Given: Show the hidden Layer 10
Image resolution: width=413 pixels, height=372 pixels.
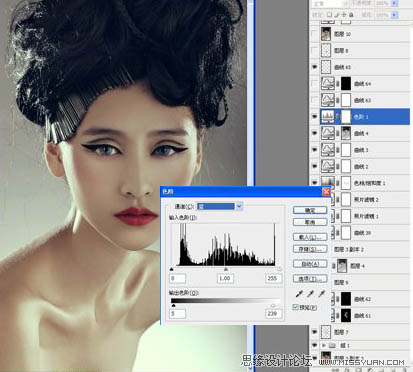Looking at the screenshot, I should coord(314,34).
